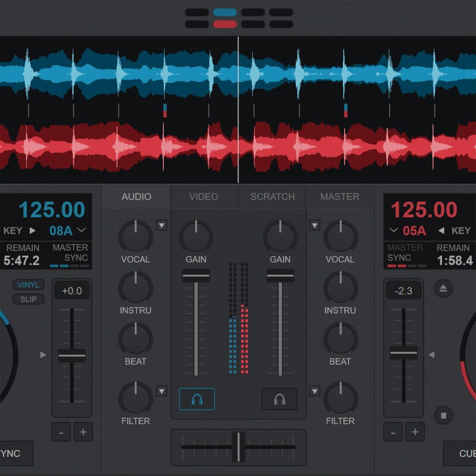
Task: Click the arrow left of right deck KEY label
Action: (x=441, y=231)
